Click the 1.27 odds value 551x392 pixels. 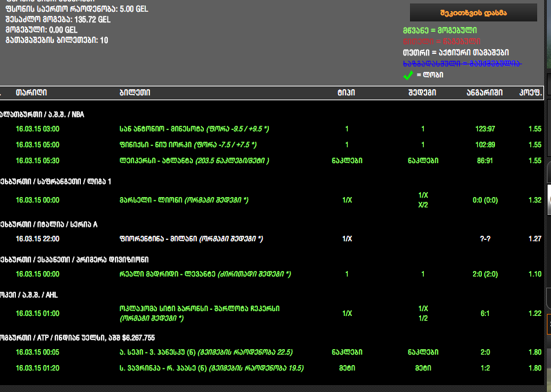[535, 239]
